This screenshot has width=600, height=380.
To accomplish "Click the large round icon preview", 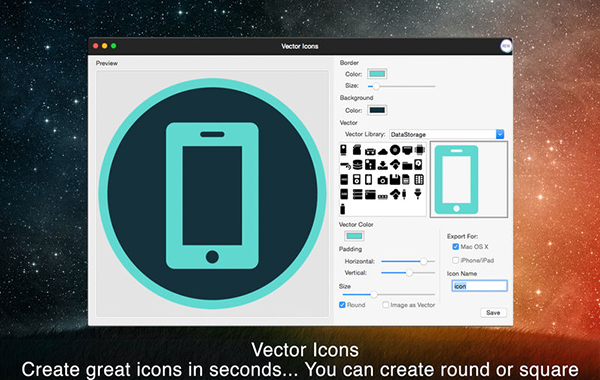I will click(x=212, y=194).
